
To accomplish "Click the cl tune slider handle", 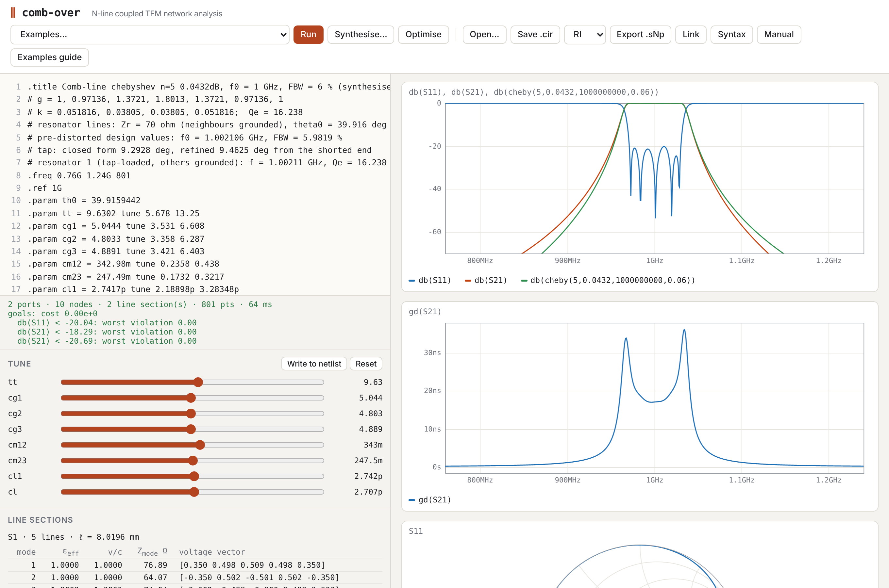I will coord(194,492).
